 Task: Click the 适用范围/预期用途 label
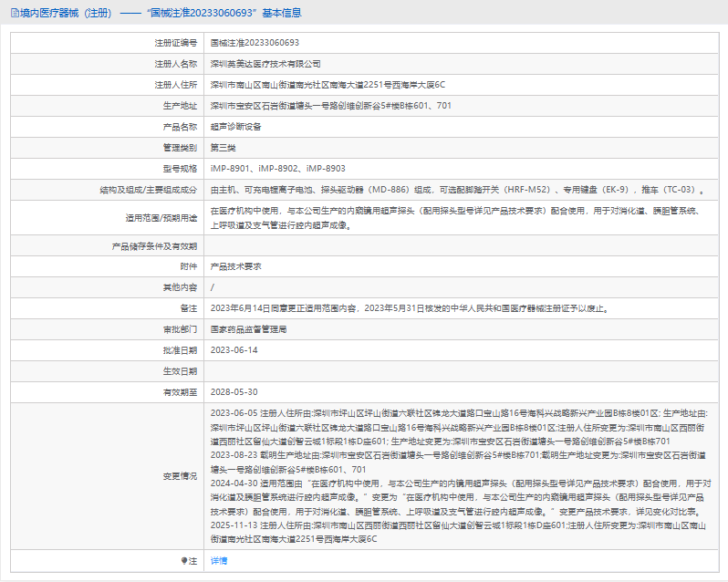[x=161, y=218]
